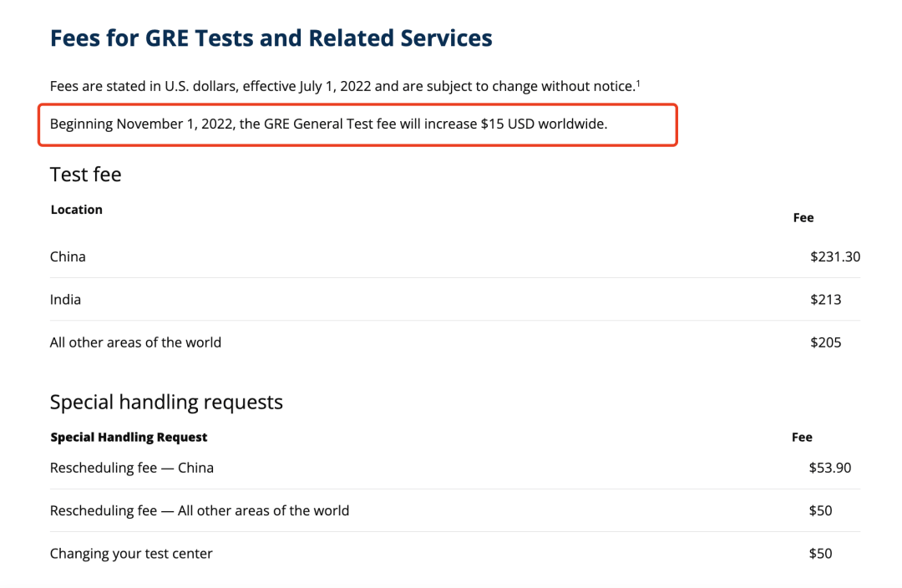Viewport: 902px width, 588px height.
Task: Select the "Special Handling Request" column header
Action: tap(129, 437)
